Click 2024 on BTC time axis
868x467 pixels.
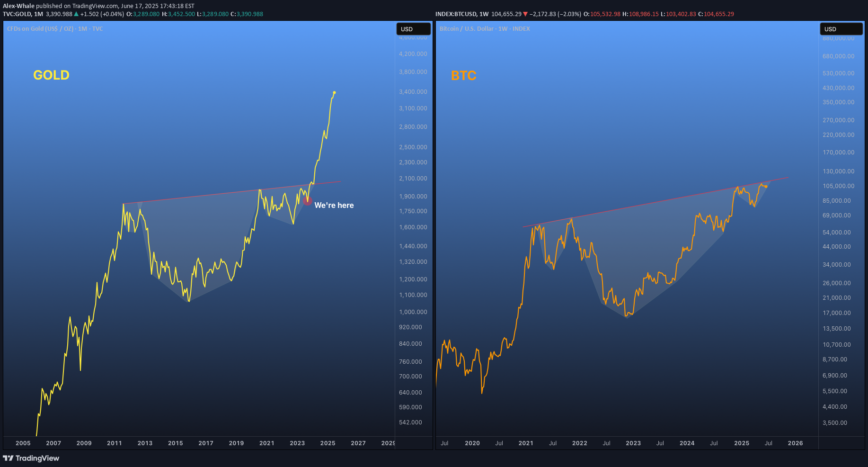(x=687, y=443)
